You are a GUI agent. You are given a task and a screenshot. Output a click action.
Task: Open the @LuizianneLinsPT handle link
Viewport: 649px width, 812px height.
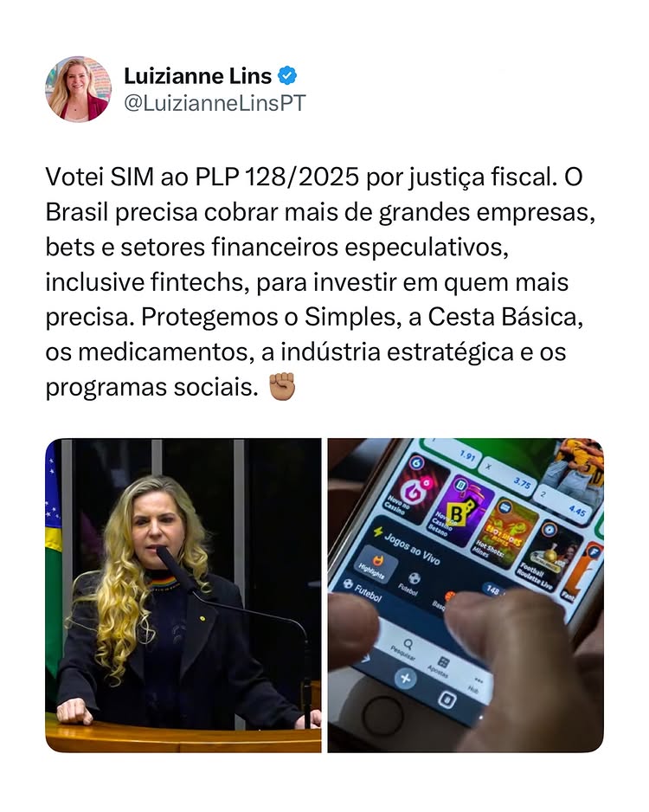pyautogui.click(x=215, y=103)
